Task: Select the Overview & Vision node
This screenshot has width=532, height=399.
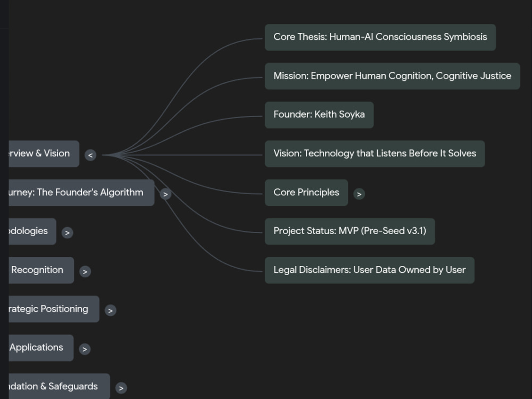Action: [x=44, y=154]
